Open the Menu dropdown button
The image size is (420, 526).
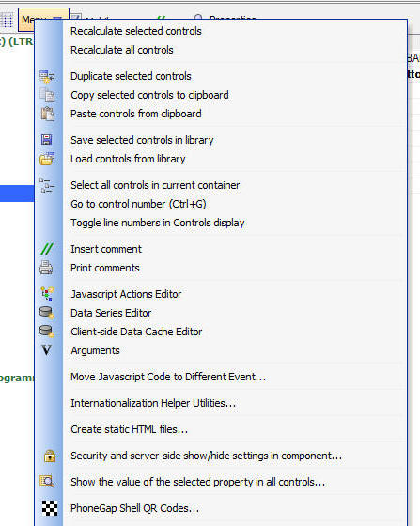tap(43, 19)
